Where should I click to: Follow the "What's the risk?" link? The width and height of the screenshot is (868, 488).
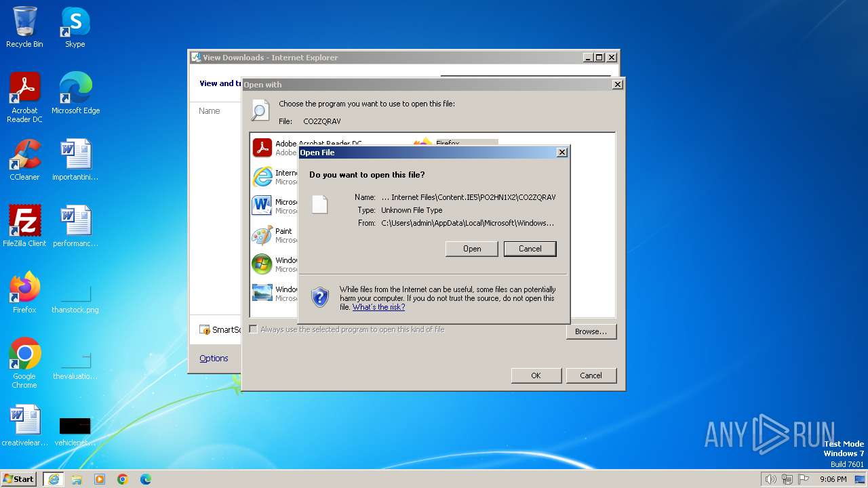tap(378, 307)
